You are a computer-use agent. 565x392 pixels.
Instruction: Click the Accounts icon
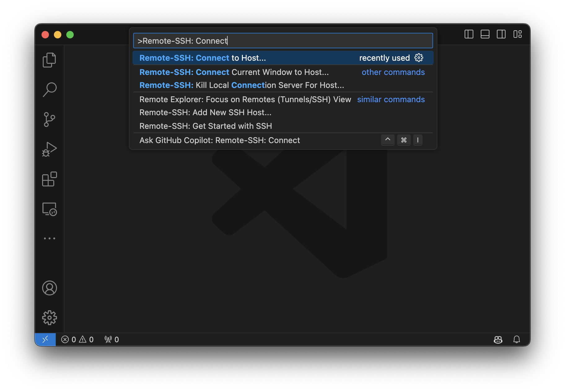49,288
